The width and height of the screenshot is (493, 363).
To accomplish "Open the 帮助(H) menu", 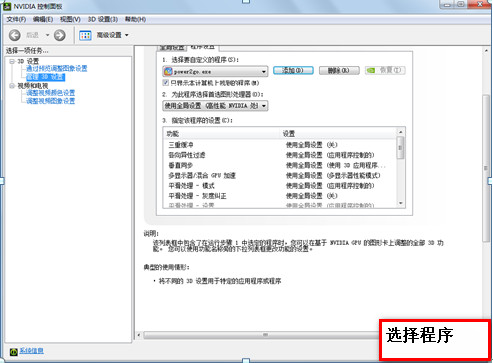I will pyautogui.click(x=135, y=19).
